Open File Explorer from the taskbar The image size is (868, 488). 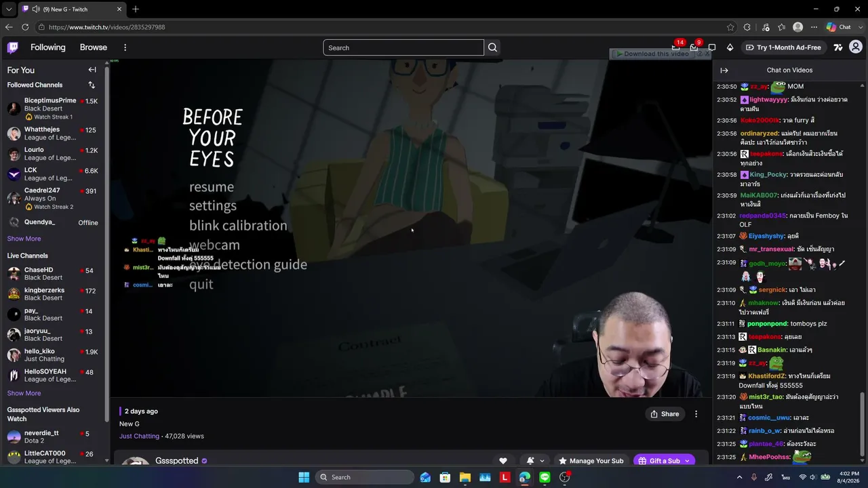tap(465, 477)
